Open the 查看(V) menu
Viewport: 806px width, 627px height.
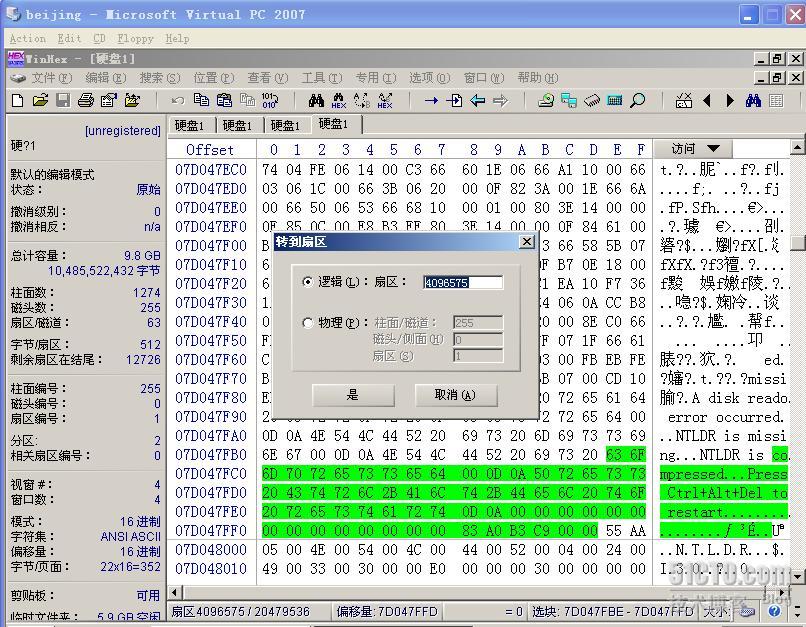pyautogui.click(x=268, y=78)
